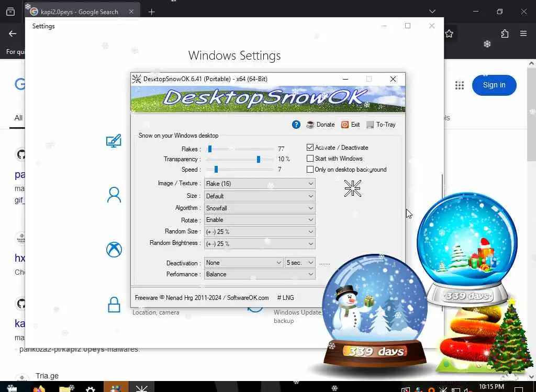Close the kapi2.0peys Google Search tab
The width and height of the screenshot is (536, 392).
click(x=131, y=12)
